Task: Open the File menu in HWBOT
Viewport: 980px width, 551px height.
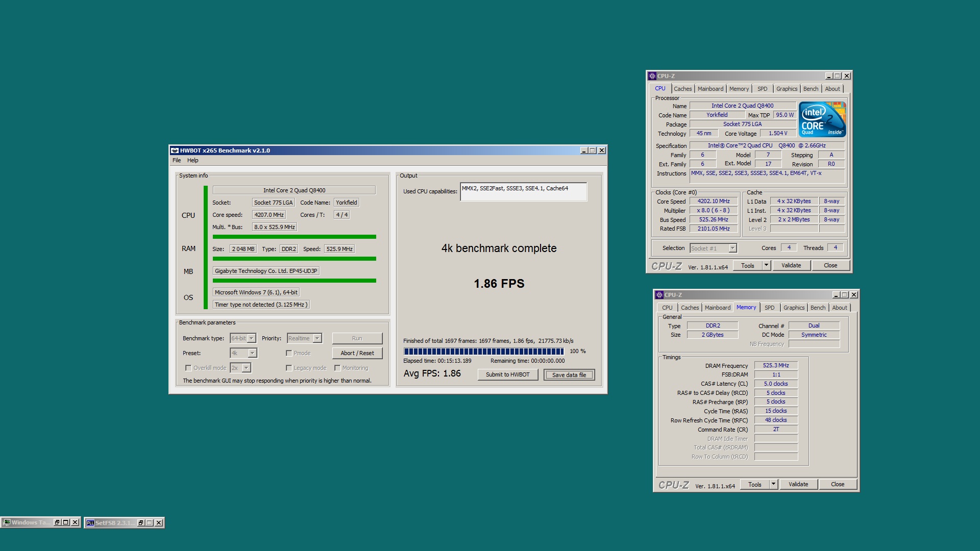Action: point(177,160)
